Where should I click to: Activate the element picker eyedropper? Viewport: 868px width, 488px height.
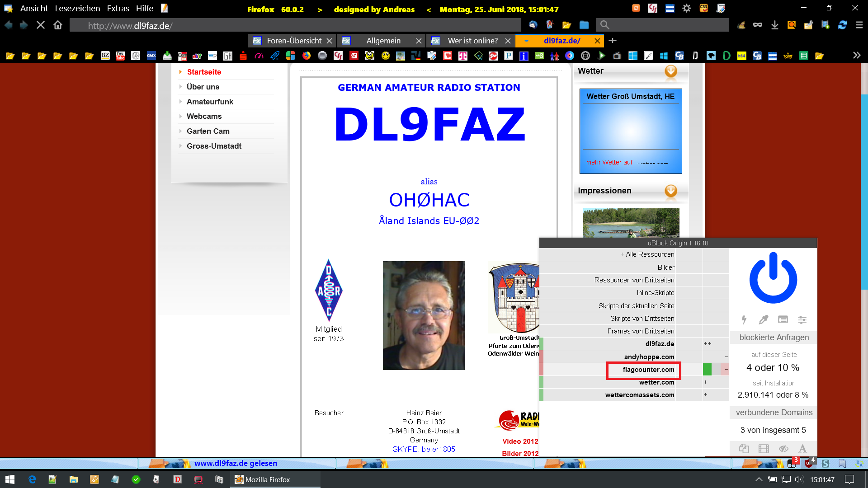pyautogui.click(x=764, y=320)
